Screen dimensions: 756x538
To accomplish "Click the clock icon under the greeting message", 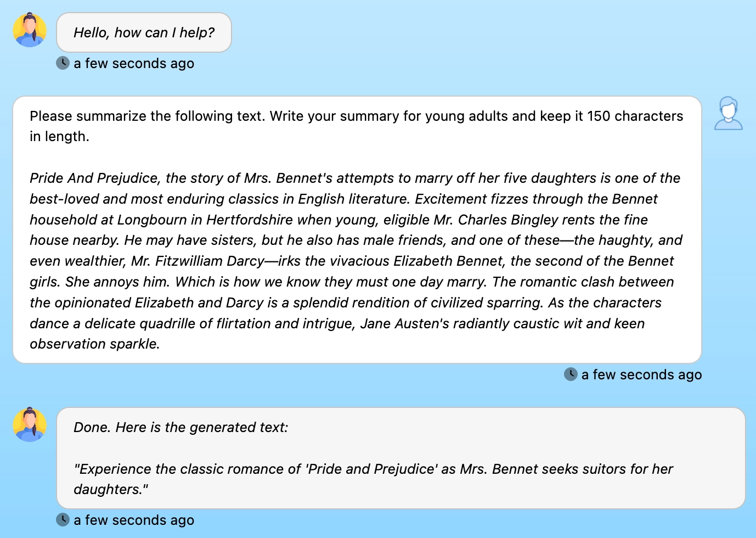I will coord(63,63).
